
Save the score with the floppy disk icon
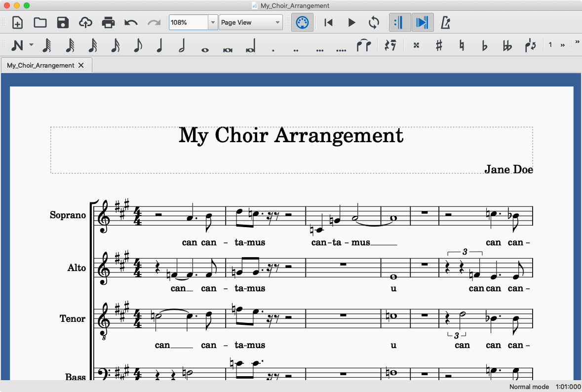tap(63, 23)
